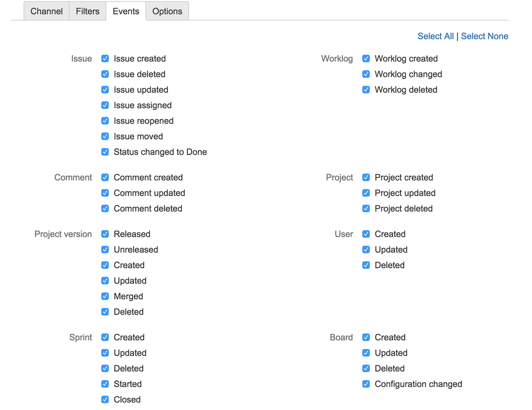The image size is (532, 410).
Task: Uncheck Status changed to Done
Action: (x=105, y=152)
